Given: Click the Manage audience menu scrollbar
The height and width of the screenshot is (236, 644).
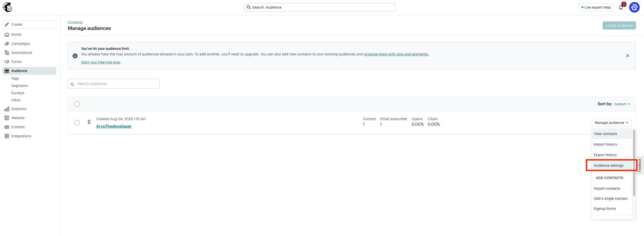Looking at the screenshot, I should pyautogui.click(x=634, y=163).
